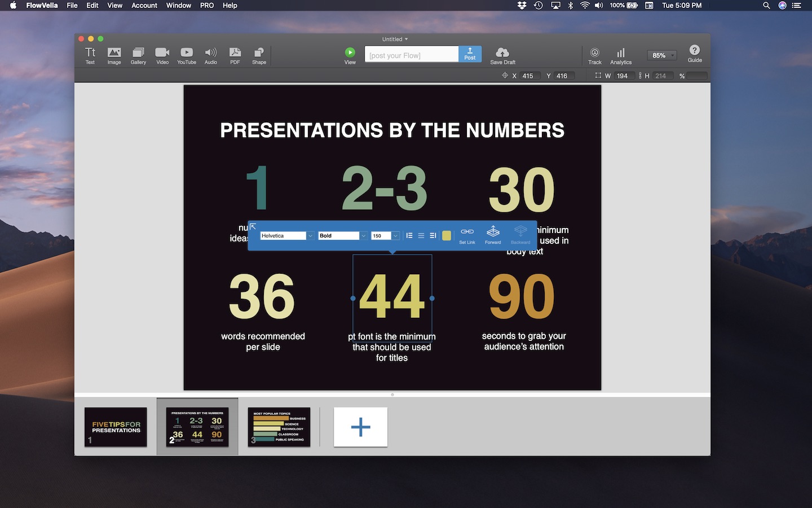Select slide 1 thumbnail Five Tips
The height and width of the screenshot is (508, 812).
tap(116, 427)
